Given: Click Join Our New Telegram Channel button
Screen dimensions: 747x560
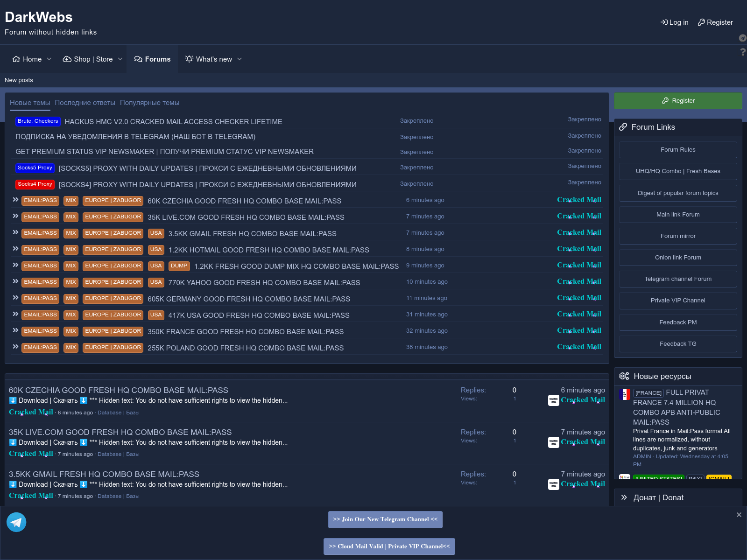Looking at the screenshot, I should click(385, 519).
